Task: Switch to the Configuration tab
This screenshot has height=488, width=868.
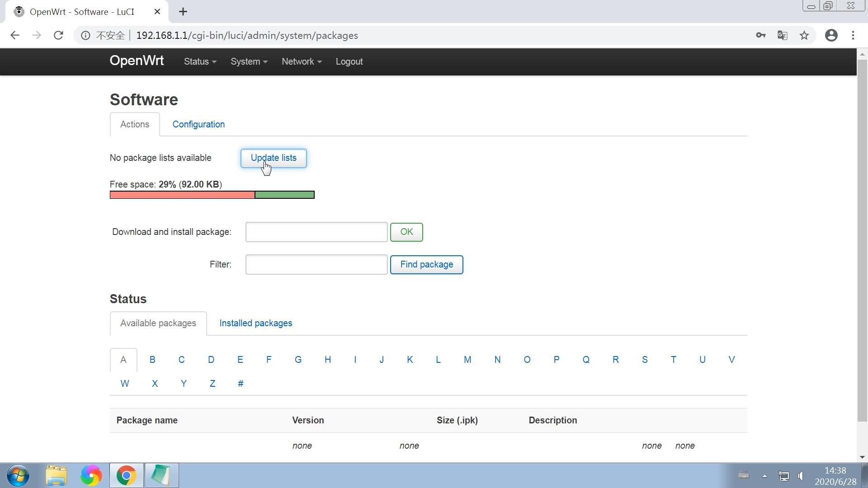Action: coord(199,124)
